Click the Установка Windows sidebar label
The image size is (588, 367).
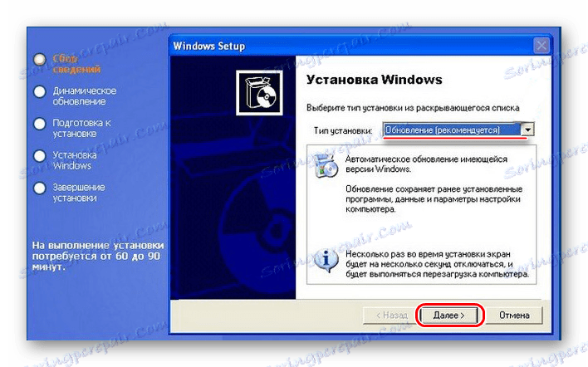(74, 160)
